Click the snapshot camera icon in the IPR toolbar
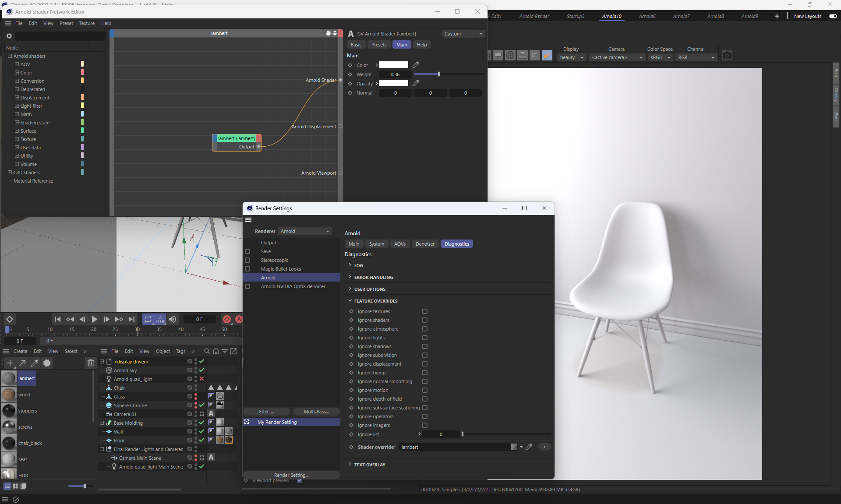841x504 pixels. coord(727,56)
